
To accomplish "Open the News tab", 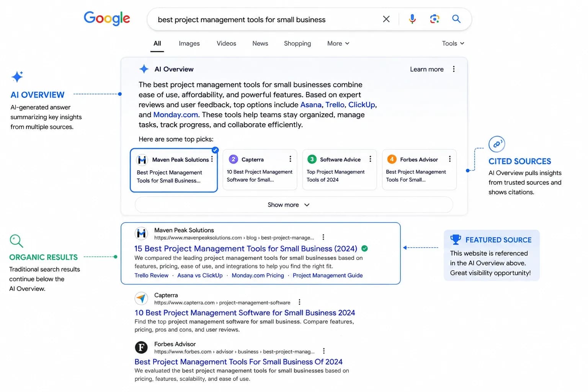I will coord(260,44).
